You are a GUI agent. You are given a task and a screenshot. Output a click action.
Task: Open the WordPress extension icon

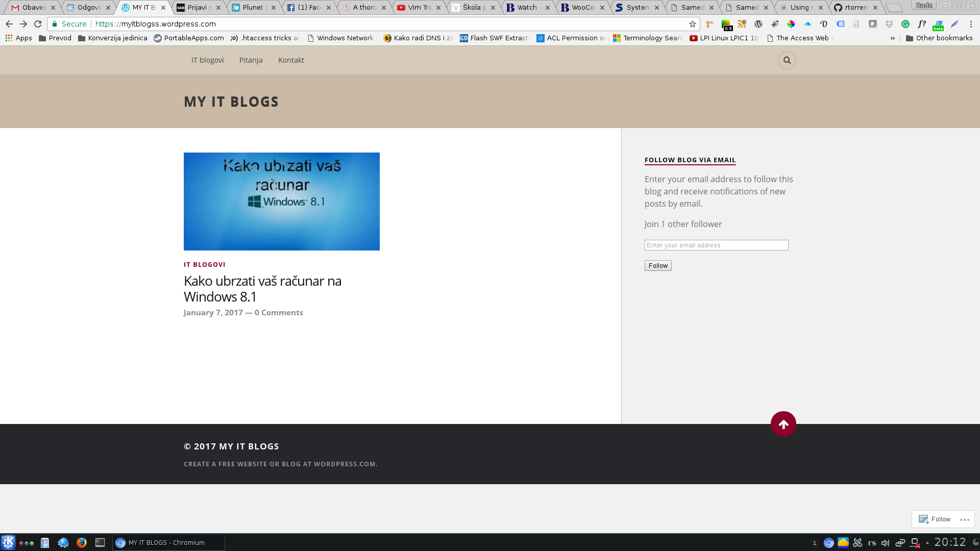click(x=758, y=24)
